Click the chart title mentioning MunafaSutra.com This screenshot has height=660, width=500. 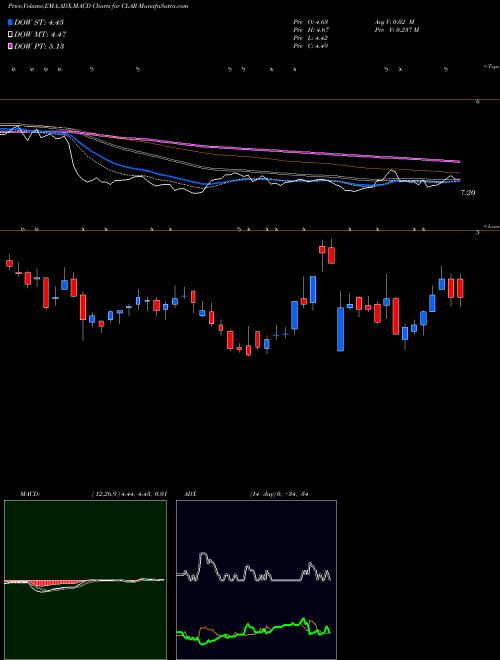click(x=98, y=6)
